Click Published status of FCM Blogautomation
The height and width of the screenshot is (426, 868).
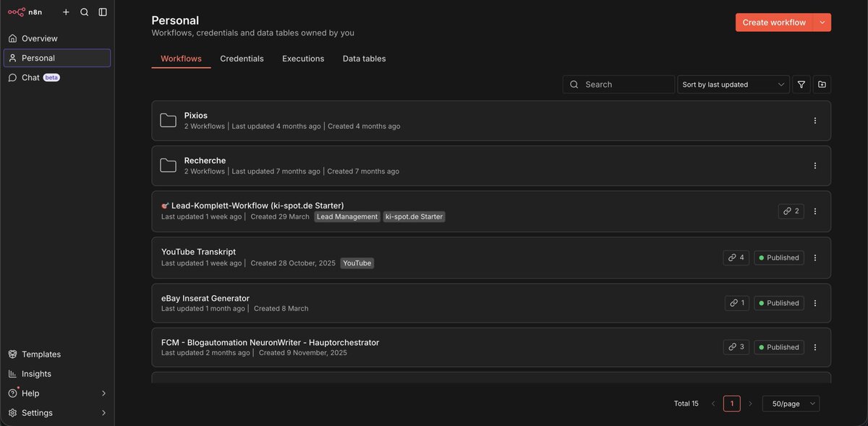pos(779,347)
